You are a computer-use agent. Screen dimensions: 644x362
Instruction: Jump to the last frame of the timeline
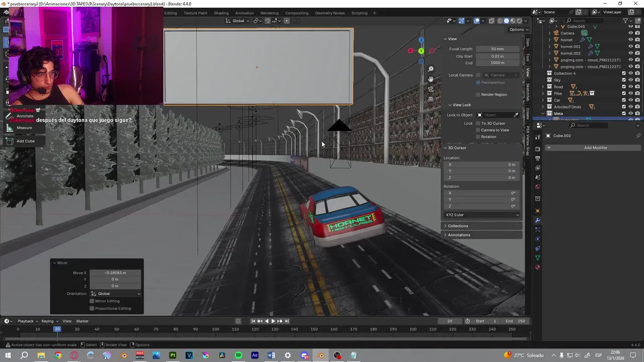coord(287,321)
